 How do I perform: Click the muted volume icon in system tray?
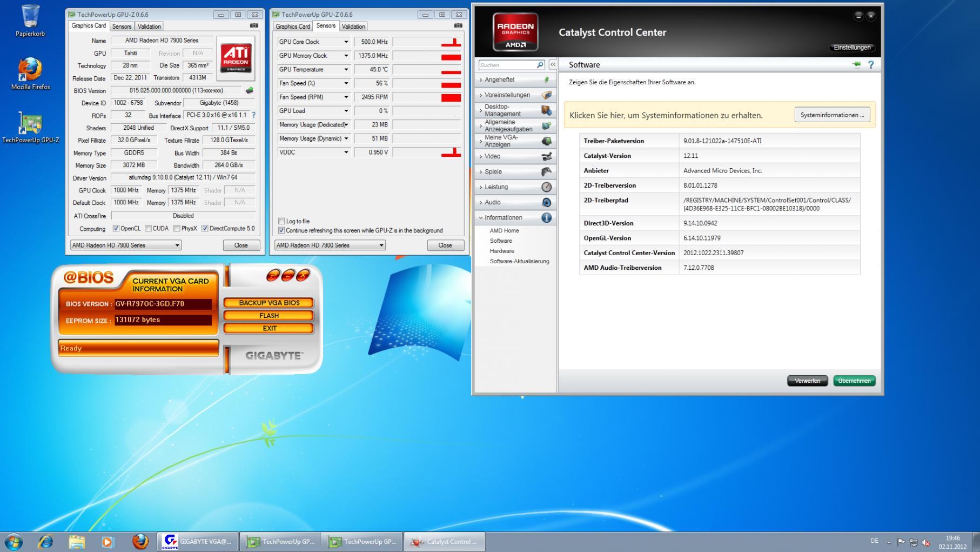click(925, 542)
